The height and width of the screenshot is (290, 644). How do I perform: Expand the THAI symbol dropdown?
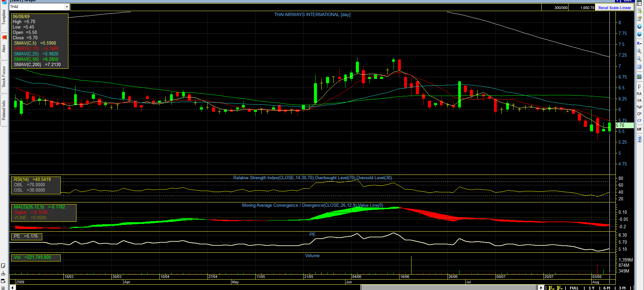[x=67, y=7]
